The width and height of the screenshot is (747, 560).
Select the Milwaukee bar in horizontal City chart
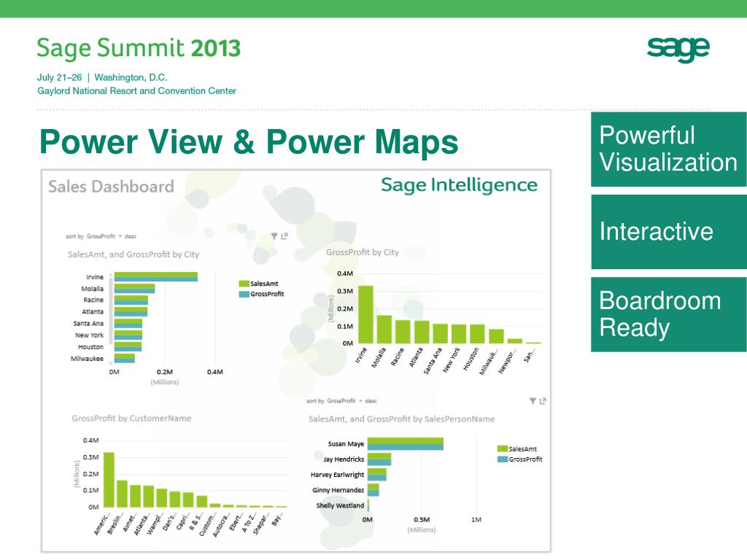pos(124,358)
